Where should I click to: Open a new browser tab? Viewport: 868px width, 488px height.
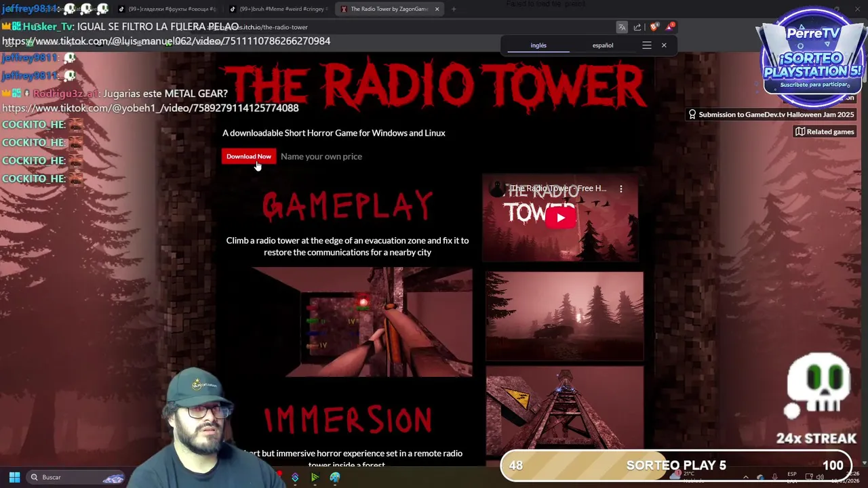click(x=454, y=9)
